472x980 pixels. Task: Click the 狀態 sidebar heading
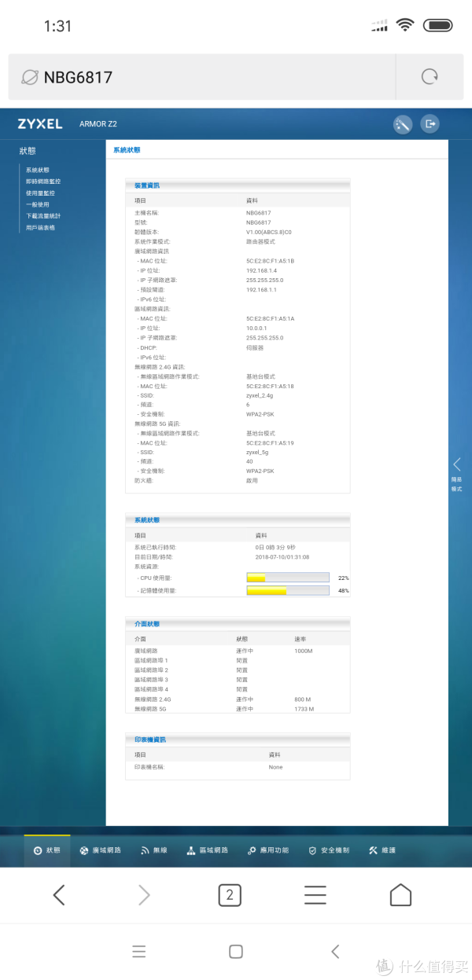click(28, 151)
